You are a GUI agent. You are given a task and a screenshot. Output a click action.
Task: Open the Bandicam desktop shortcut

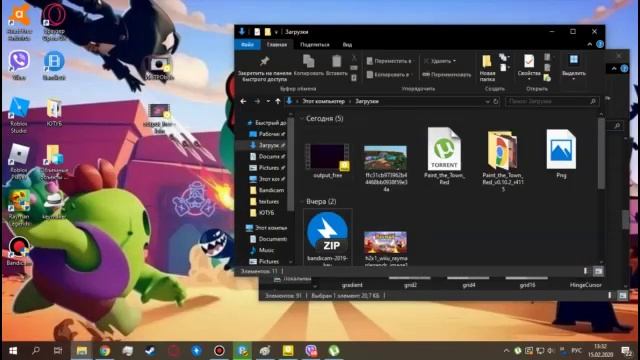tap(18, 251)
